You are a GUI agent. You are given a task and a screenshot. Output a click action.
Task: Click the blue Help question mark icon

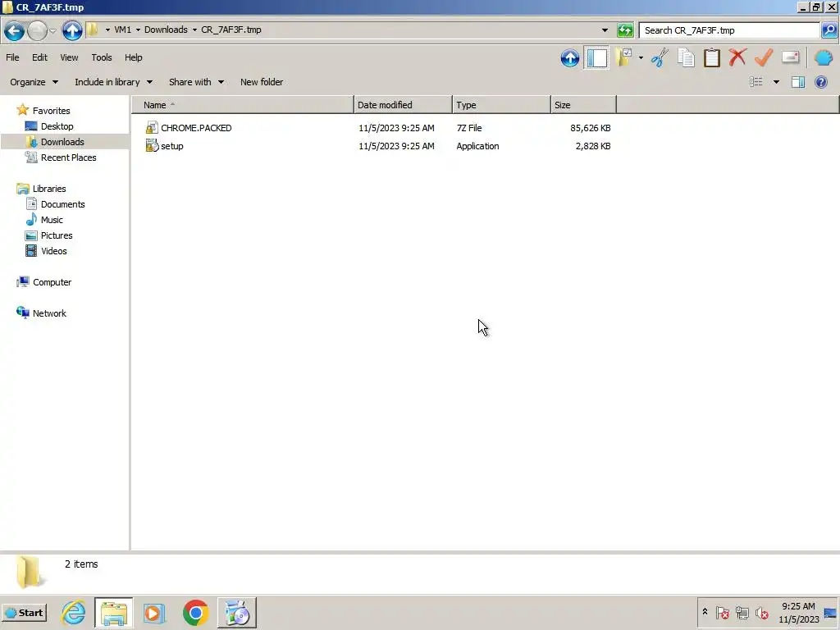coord(820,82)
